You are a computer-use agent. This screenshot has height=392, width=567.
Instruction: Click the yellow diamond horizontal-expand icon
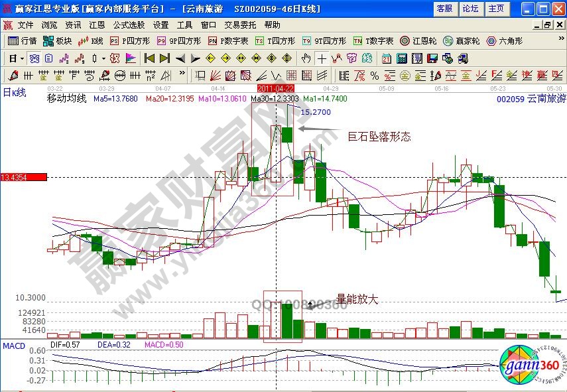coord(241,58)
